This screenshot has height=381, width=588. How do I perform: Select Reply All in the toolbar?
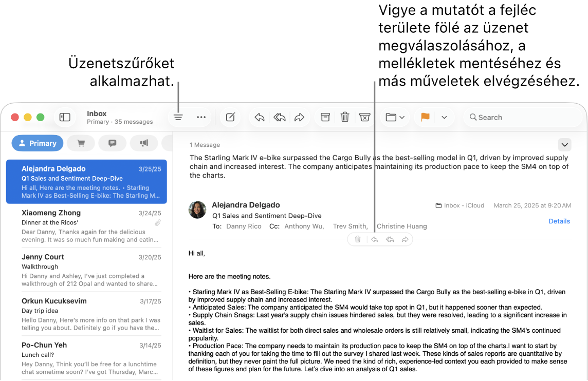(x=279, y=117)
